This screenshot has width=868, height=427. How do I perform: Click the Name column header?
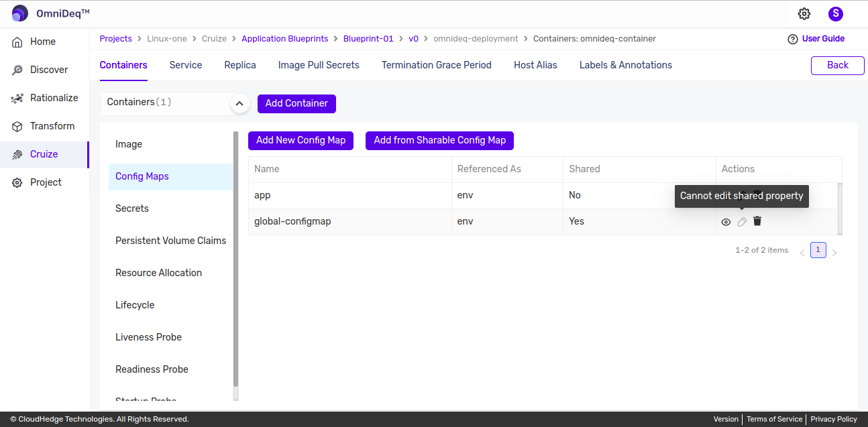pos(350,169)
